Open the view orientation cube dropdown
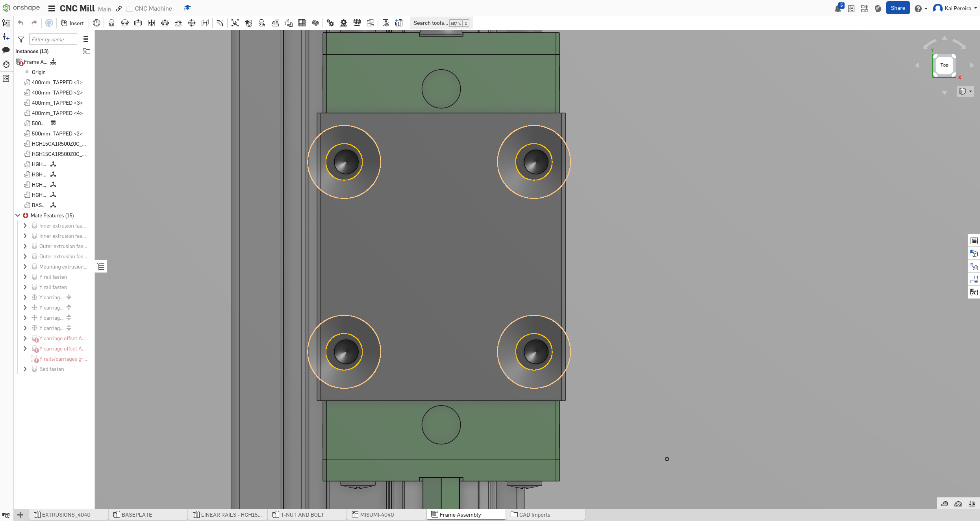This screenshot has width=980, height=521. (970, 91)
